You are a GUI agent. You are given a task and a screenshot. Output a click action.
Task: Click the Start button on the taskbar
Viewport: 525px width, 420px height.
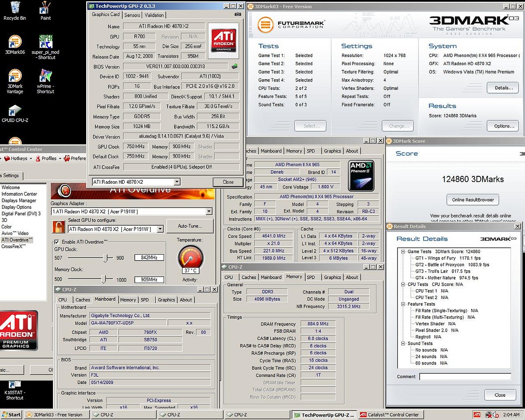point(11,414)
